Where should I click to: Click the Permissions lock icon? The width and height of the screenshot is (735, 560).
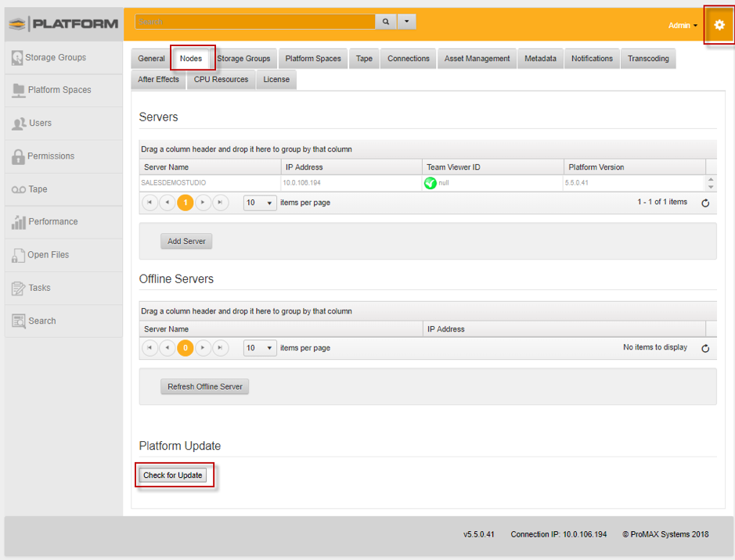[19, 156]
